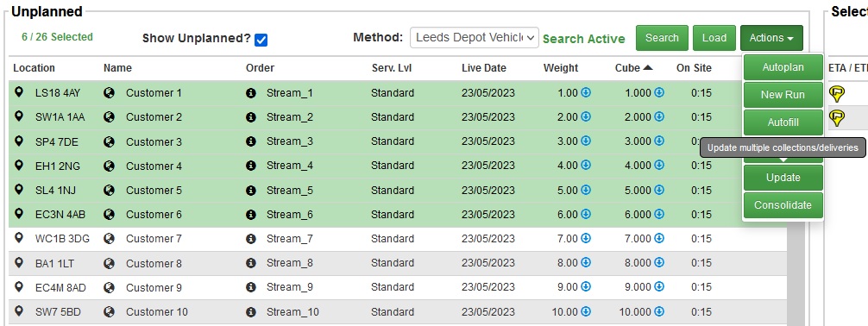The width and height of the screenshot is (868, 326).
Task: Click the Customer 4 name text
Action: (x=154, y=166)
